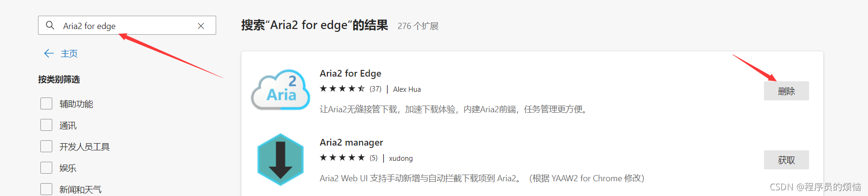Select the 新闻和天气 checkbox
The image size is (868, 196).
[x=47, y=189]
